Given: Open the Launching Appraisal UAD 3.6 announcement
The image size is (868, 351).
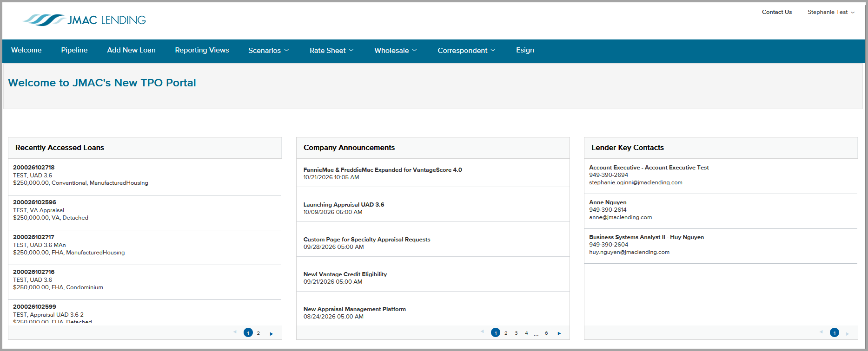Looking at the screenshot, I should 344,205.
